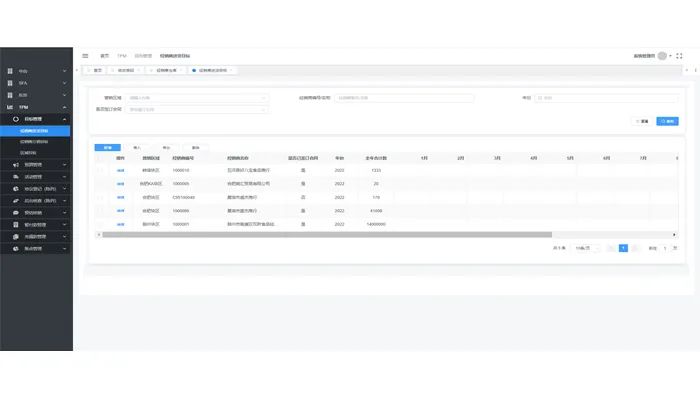This screenshot has width=700, height=400.
Task: Close the currently active blue-dot tab
Action: click(x=231, y=70)
